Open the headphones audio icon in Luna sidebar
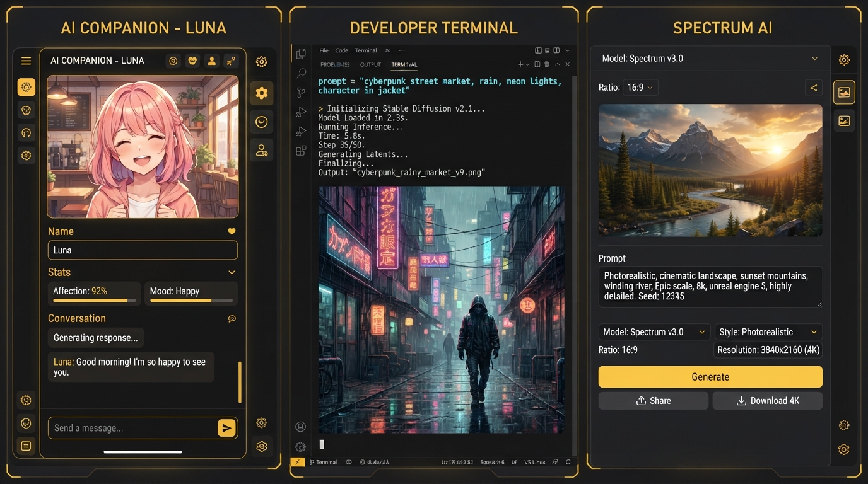 (x=26, y=132)
